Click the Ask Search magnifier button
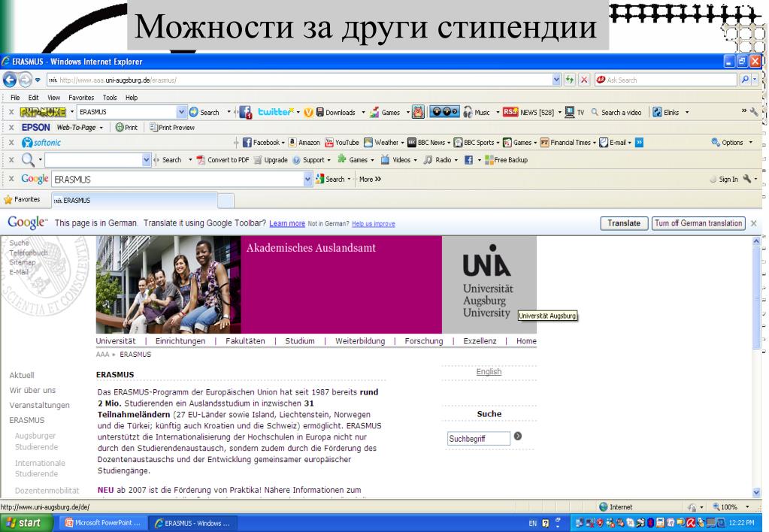This screenshot has width=769, height=532. [746, 80]
